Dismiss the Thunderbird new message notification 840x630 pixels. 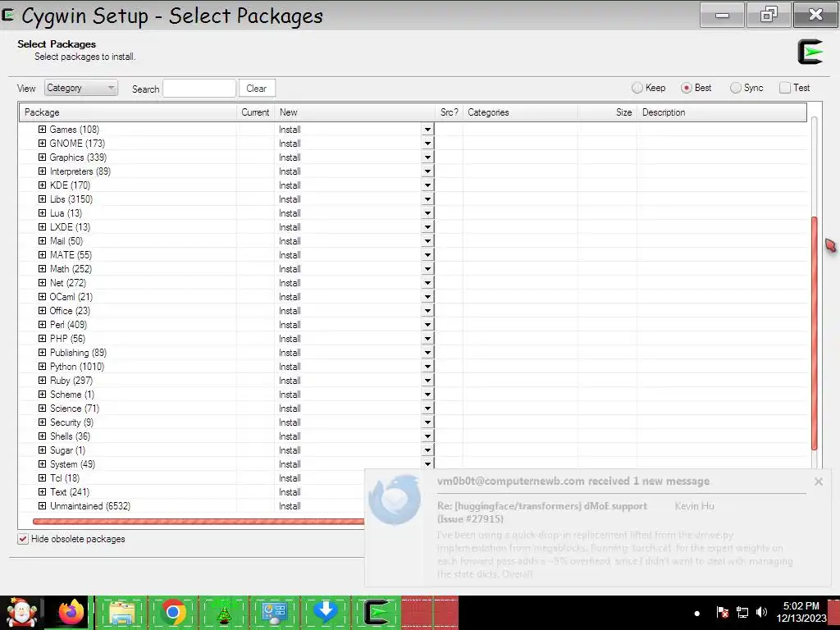click(818, 482)
